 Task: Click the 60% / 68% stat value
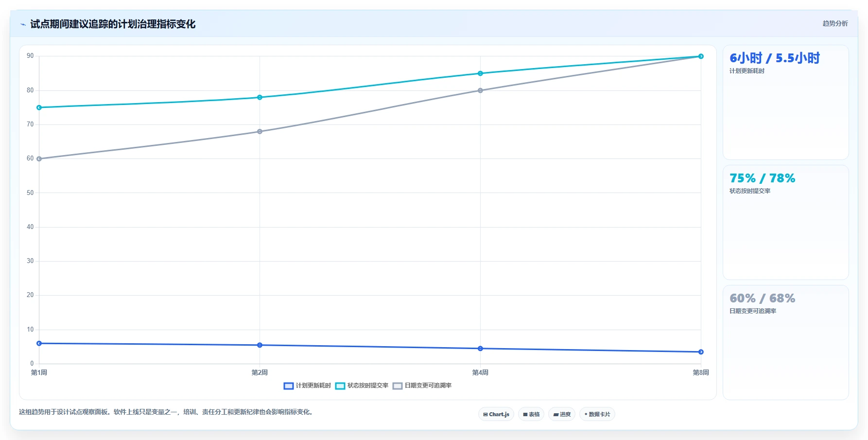762,299
